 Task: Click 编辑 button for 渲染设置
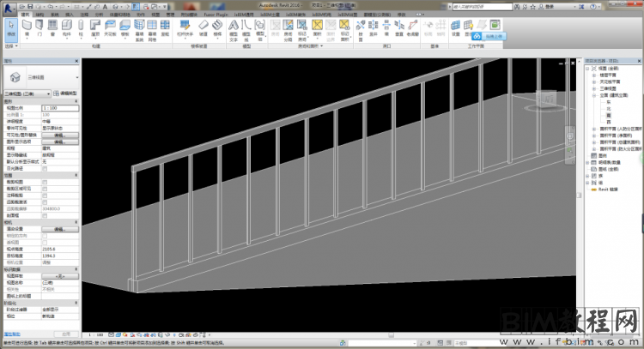[x=60, y=229]
